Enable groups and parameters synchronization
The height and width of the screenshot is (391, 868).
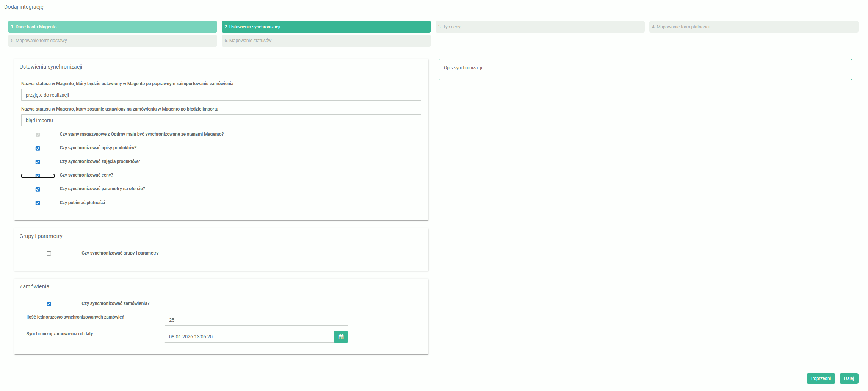coord(49,253)
